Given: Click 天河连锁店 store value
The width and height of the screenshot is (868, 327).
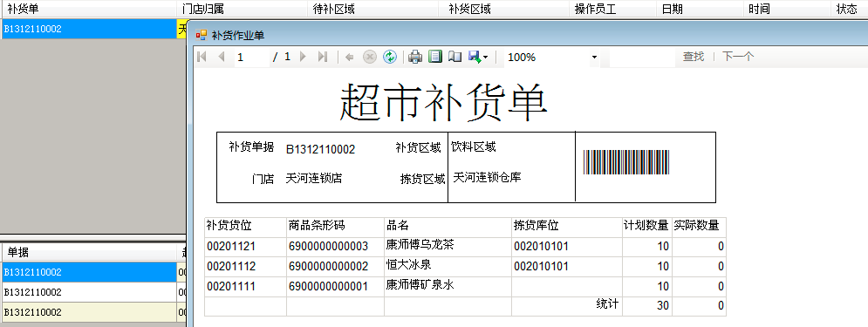Looking at the screenshot, I should coord(314,178).
